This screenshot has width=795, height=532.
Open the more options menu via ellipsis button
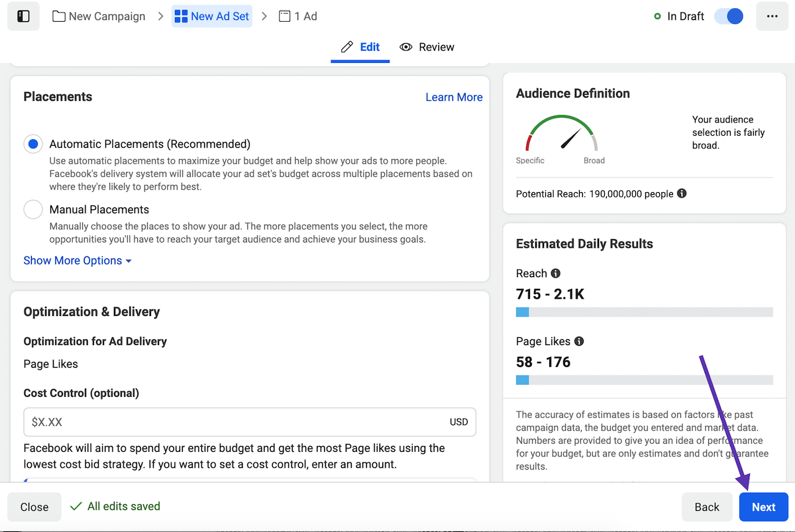pyautogui.click(x=772, y=16)
